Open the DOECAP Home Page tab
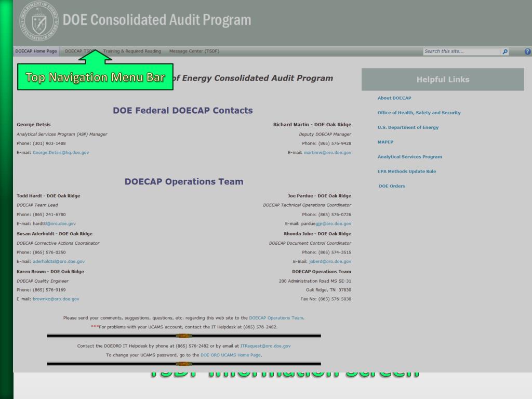This screenshot has height=399, width=532. pos(36,51)
